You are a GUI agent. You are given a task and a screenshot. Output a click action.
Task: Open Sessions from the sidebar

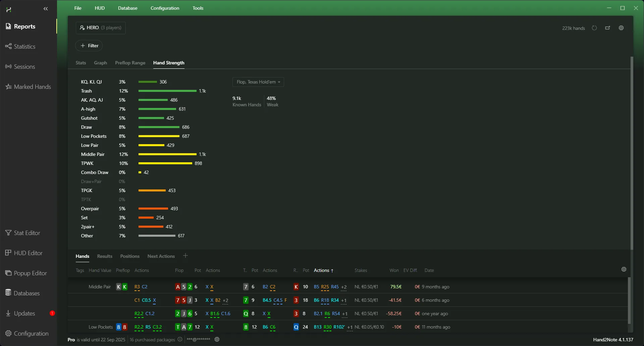pyautogui.click(x=24, y=67)
